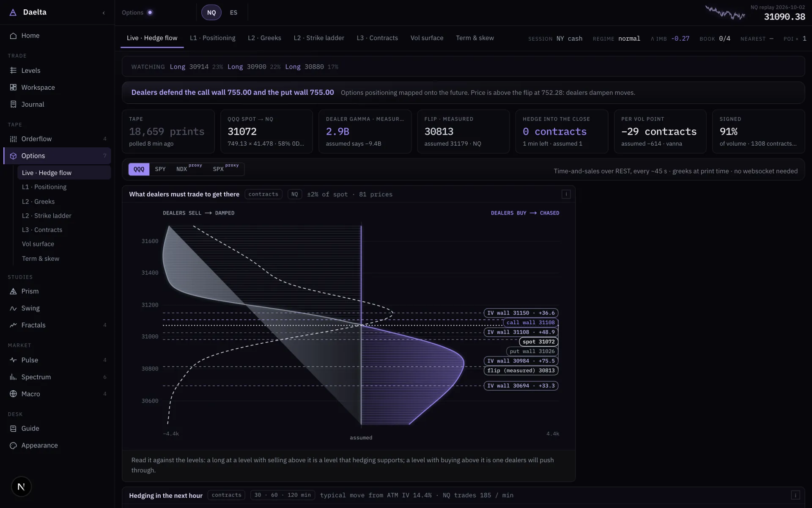
Task: Click the NQ replay price sparkline
Action: pyautogui.click(x=725, y=13)
